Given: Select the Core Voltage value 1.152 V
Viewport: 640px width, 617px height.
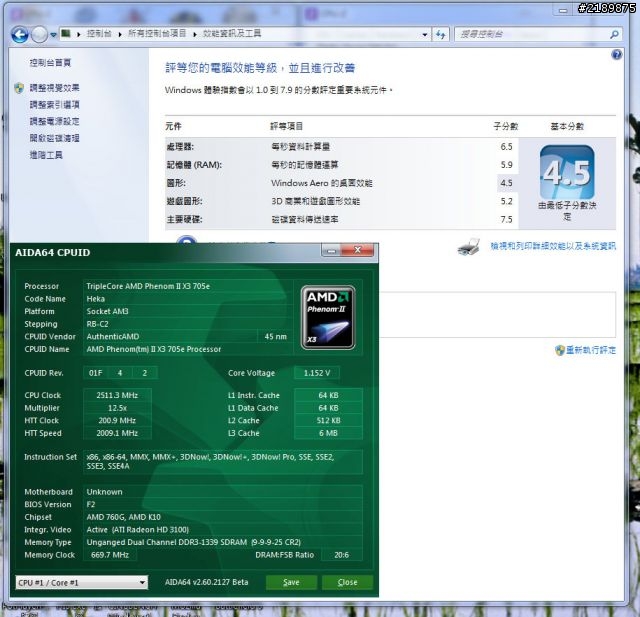Looking at the screenshot, I should click(317, 373).
